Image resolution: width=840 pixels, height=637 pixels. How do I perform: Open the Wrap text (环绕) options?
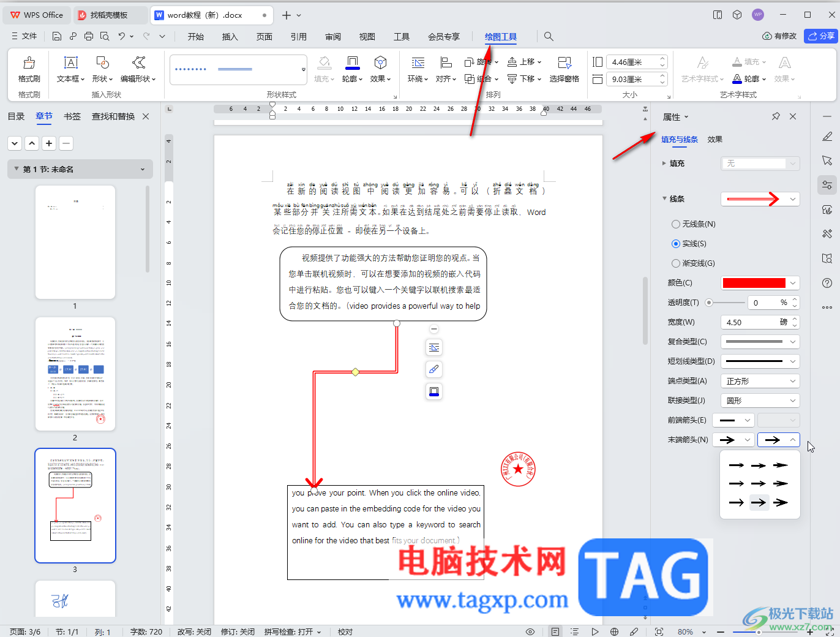pos(418,69)
